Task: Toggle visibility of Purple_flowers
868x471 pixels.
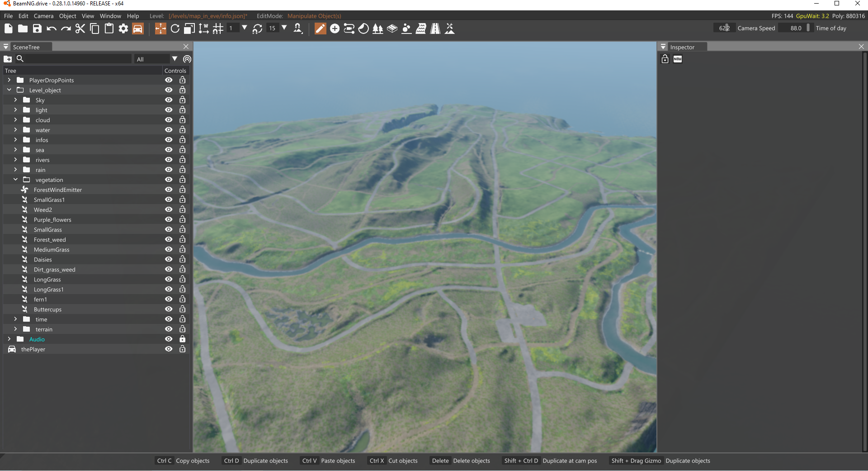Action: click(x=169, y=219)
